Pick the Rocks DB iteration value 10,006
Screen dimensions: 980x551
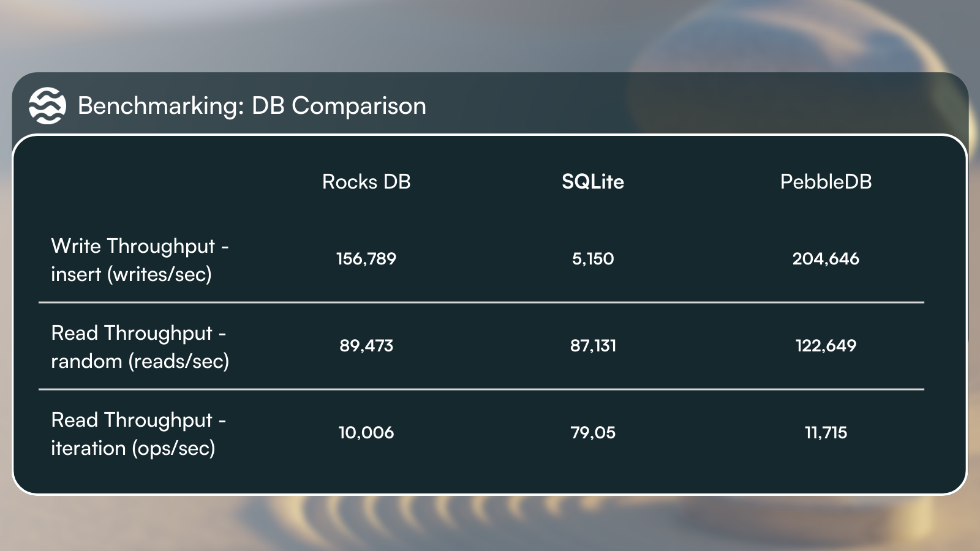point(366,433)
